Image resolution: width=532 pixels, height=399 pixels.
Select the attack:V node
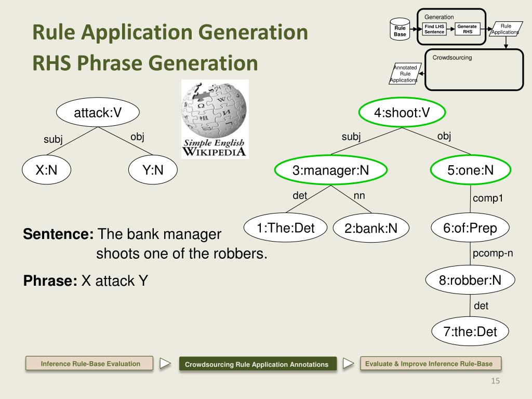[98, 113]
